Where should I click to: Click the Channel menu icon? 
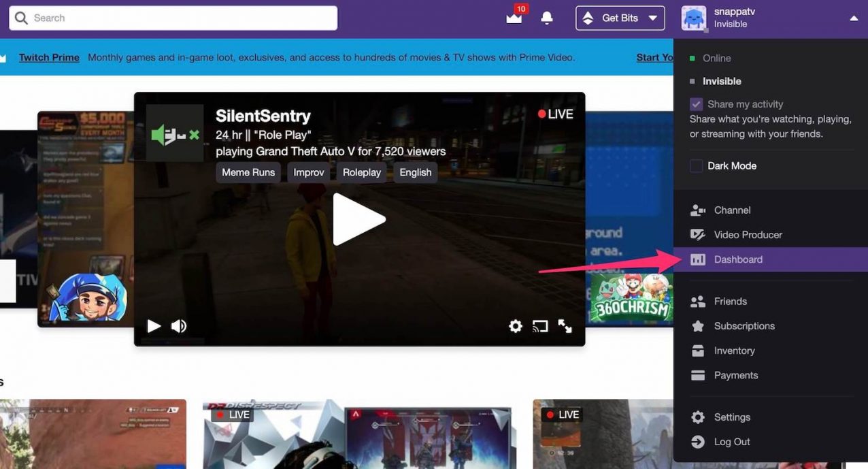pos(698,210)
